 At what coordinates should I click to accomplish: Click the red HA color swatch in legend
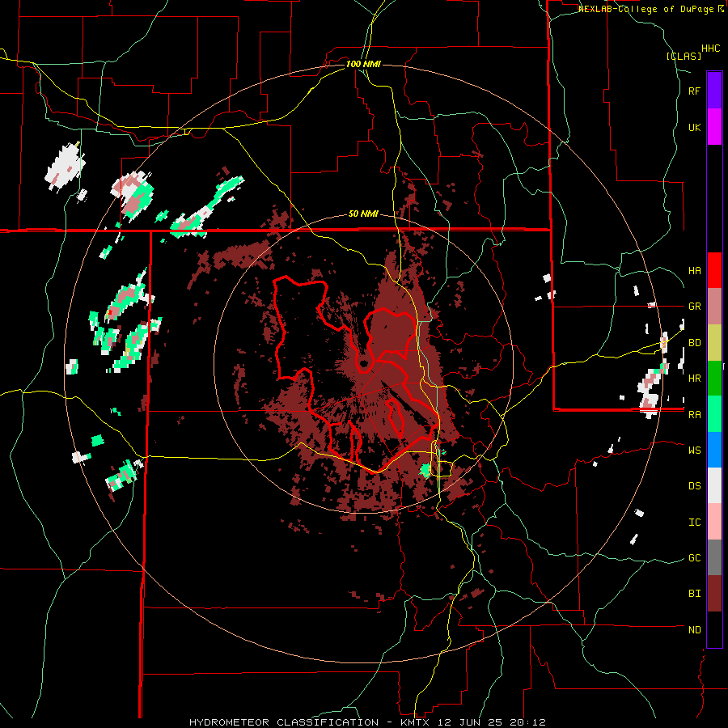[714, 270]
